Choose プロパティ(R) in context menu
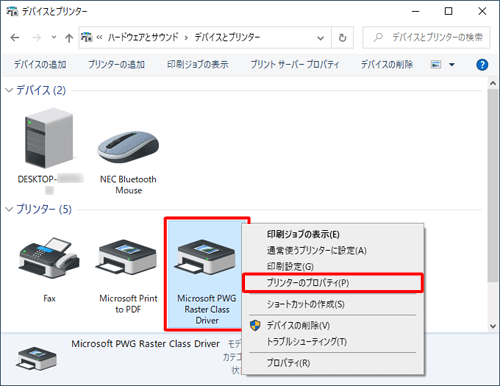Image resolution: width=500 pixels, height=386 pixels. coord(288,363)
